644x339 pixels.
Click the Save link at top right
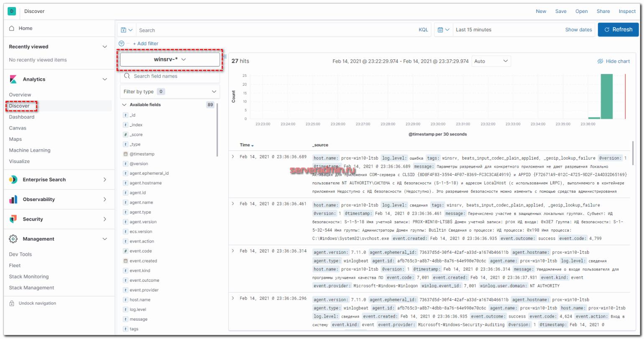click(x=561, y=11)
